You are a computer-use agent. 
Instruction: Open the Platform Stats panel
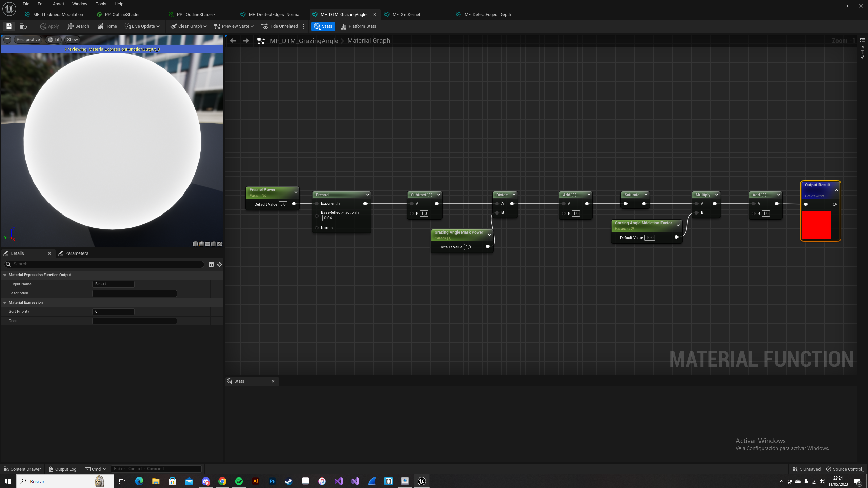click(x=358, y=26)
